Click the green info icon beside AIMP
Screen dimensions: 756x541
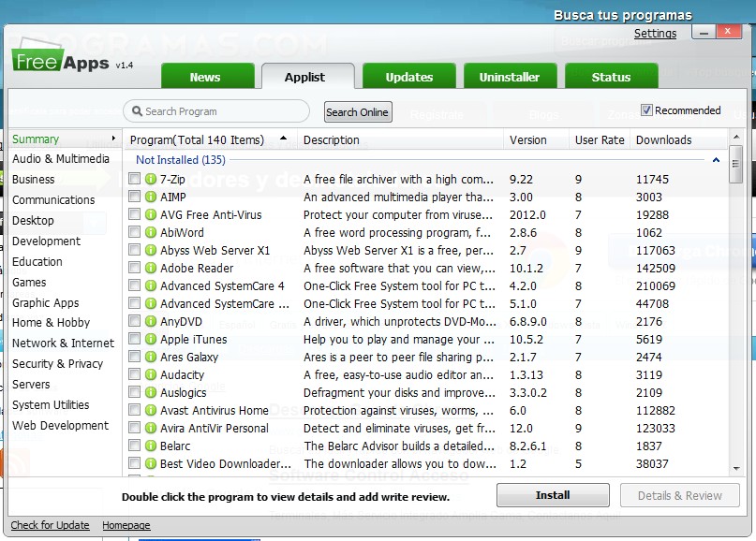pyautogui.click(x=151, y=197)
